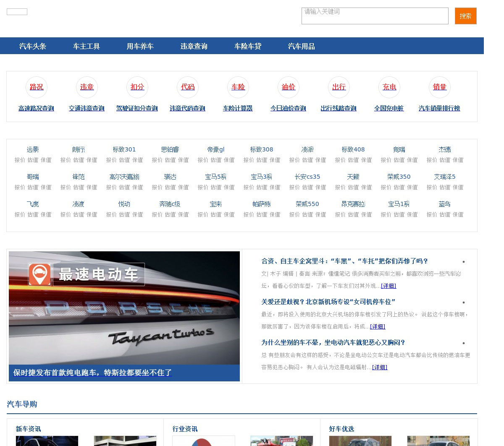The image size is (504, 446).
Task: Switch to 车主工具 navigation item
Action: [87, 46]
